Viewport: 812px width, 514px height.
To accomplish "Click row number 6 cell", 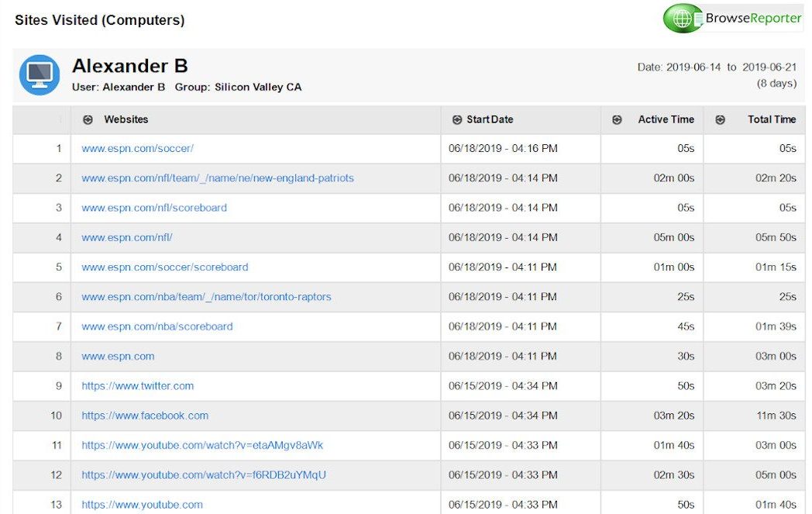I will pos(41,297).
